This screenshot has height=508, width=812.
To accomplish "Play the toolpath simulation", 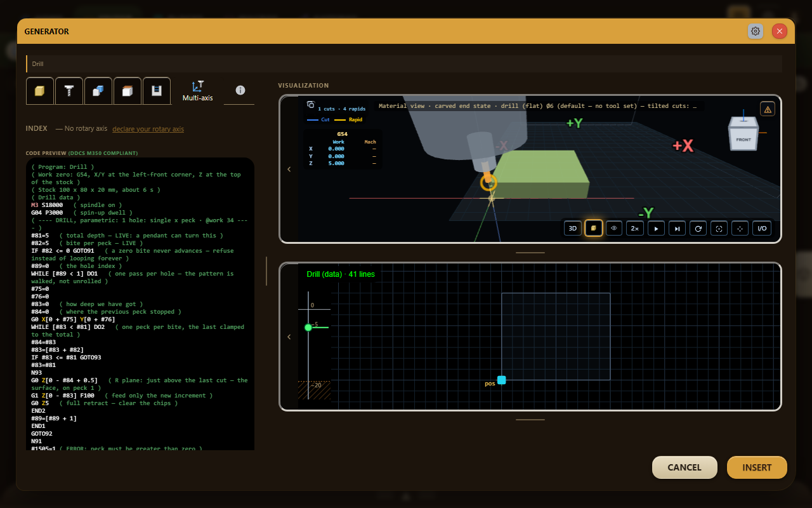I will [x=656, y=228].
